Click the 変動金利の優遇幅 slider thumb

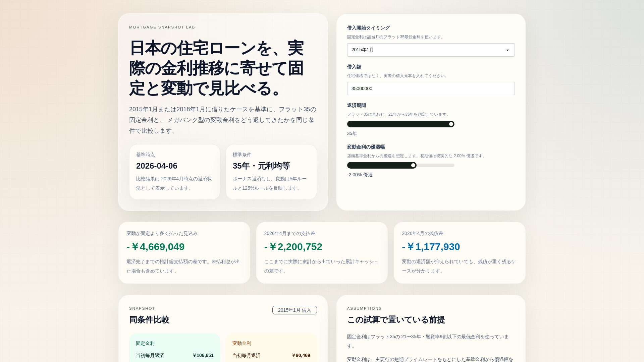point(413,165)
